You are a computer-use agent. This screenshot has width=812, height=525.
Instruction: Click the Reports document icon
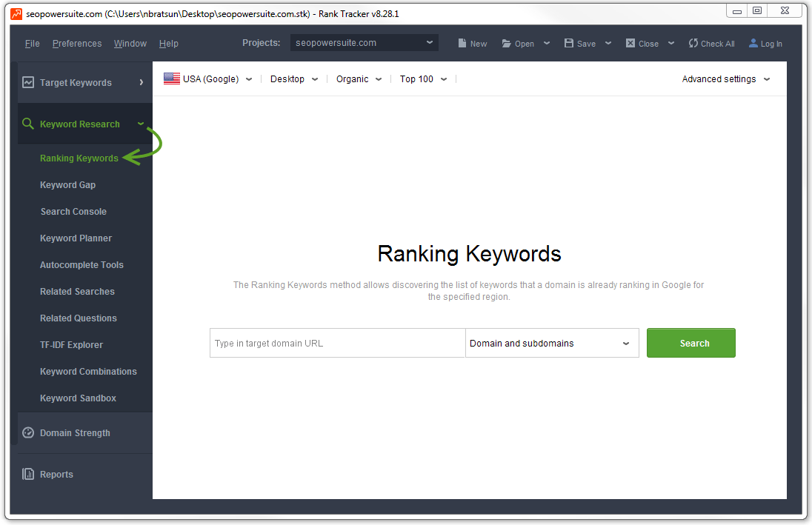click(28, 474)
